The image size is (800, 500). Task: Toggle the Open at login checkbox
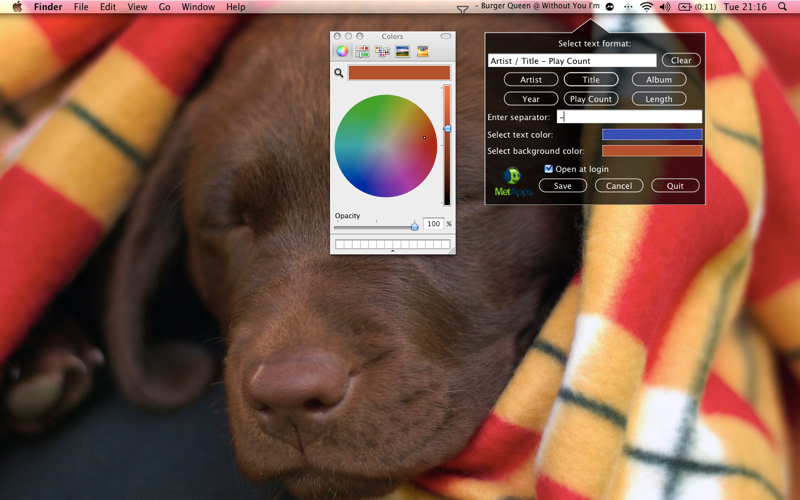(548, 169)
